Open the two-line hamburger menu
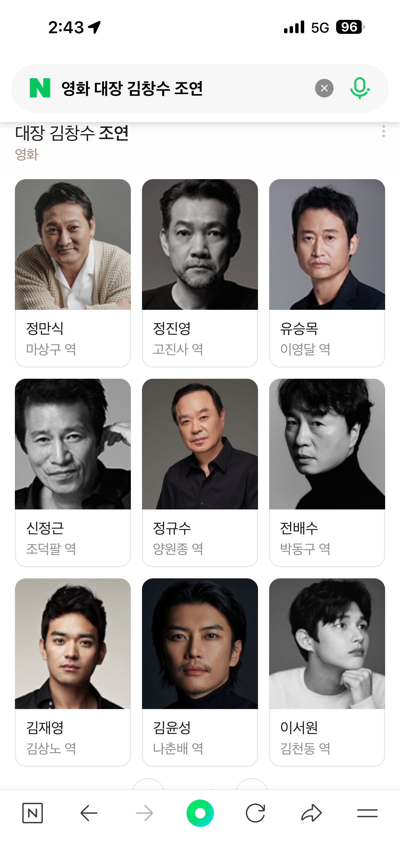The image size is (400, 868). [367, 813]
